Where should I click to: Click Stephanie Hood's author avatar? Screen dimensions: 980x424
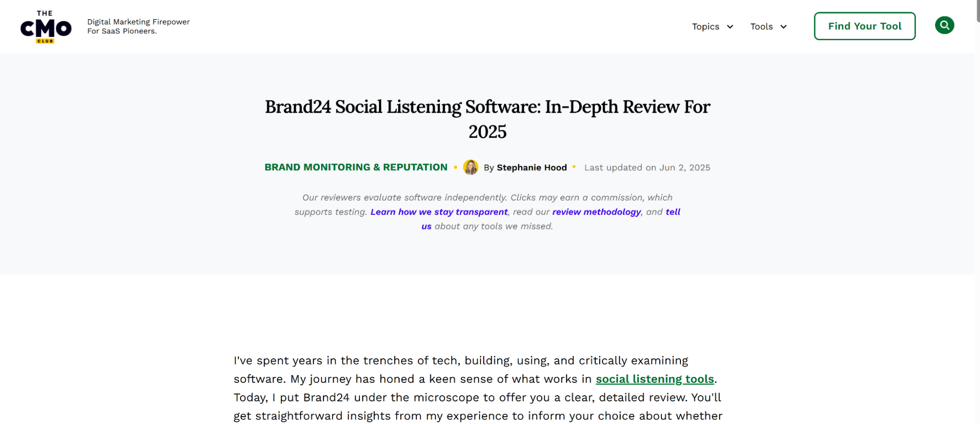[471, 167]
